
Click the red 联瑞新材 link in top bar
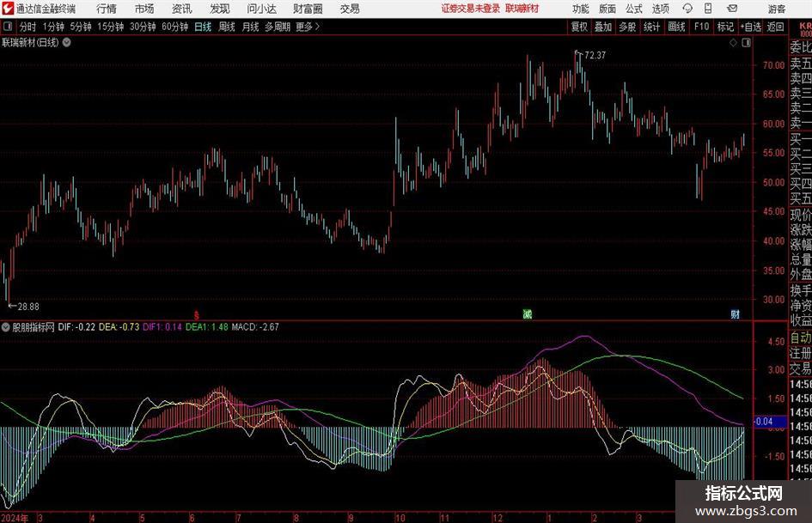[522, 9]
